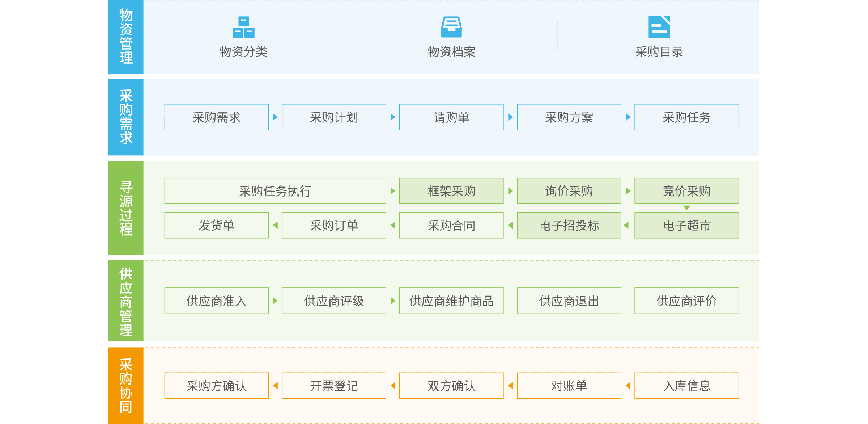This screenshot has width=868, height=424.
Task: Click the 供应商维护商品 box
Action: (x=451, y=301)
